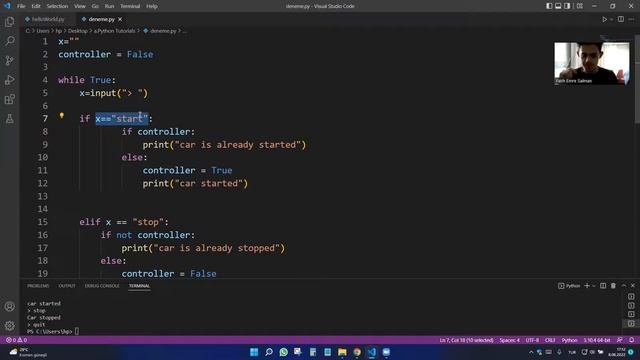Click Spaces: 4 indentation setting

pos(509,340)
